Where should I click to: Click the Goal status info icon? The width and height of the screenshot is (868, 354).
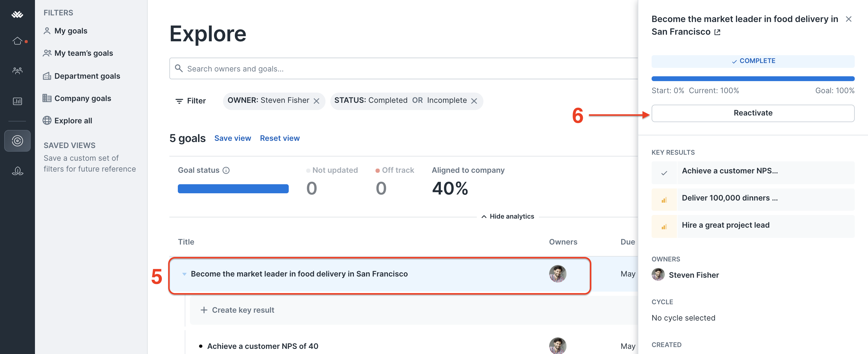point(226,170)
